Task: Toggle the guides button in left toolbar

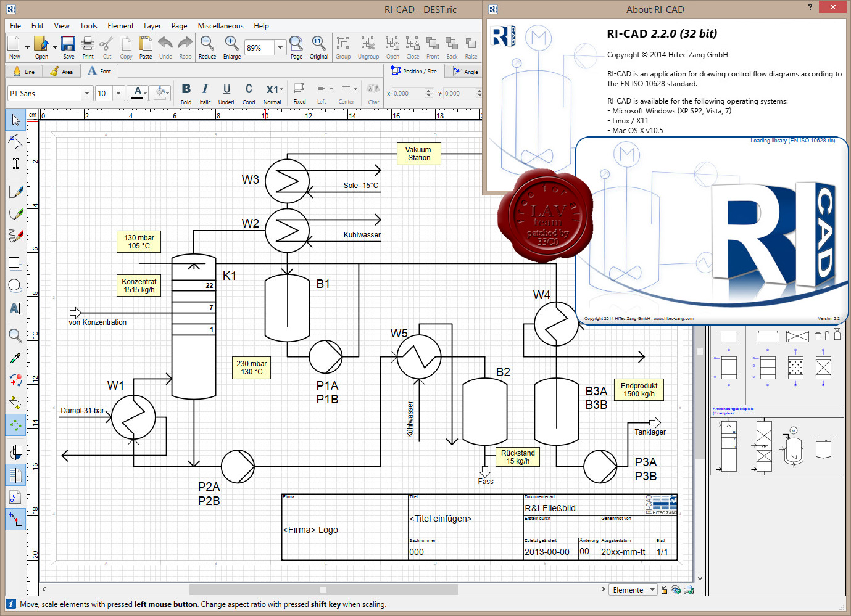Action: (15, 496)
